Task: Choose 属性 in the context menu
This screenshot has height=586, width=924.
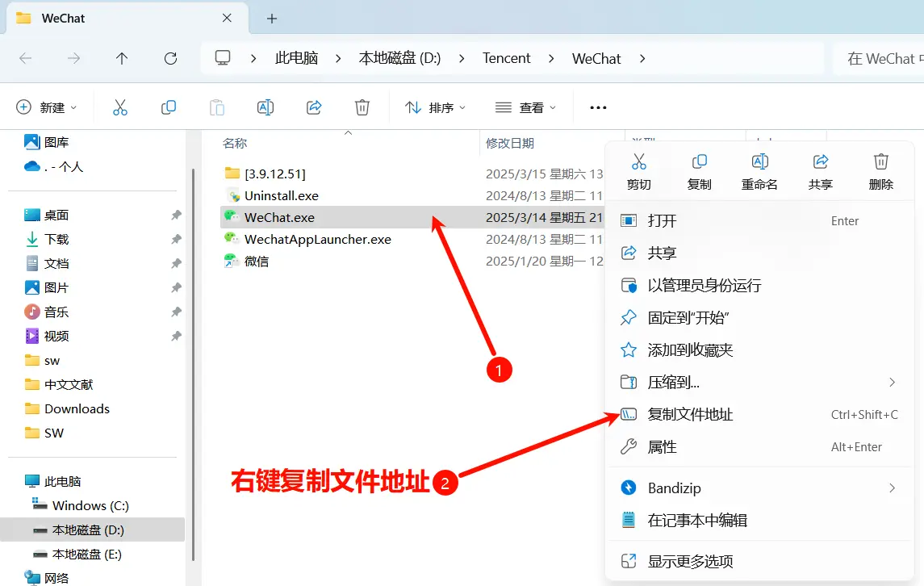Action: click(759, 447)
